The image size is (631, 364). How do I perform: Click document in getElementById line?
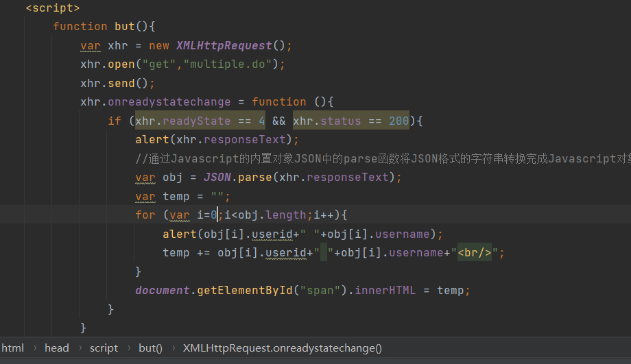coord(162,291)
